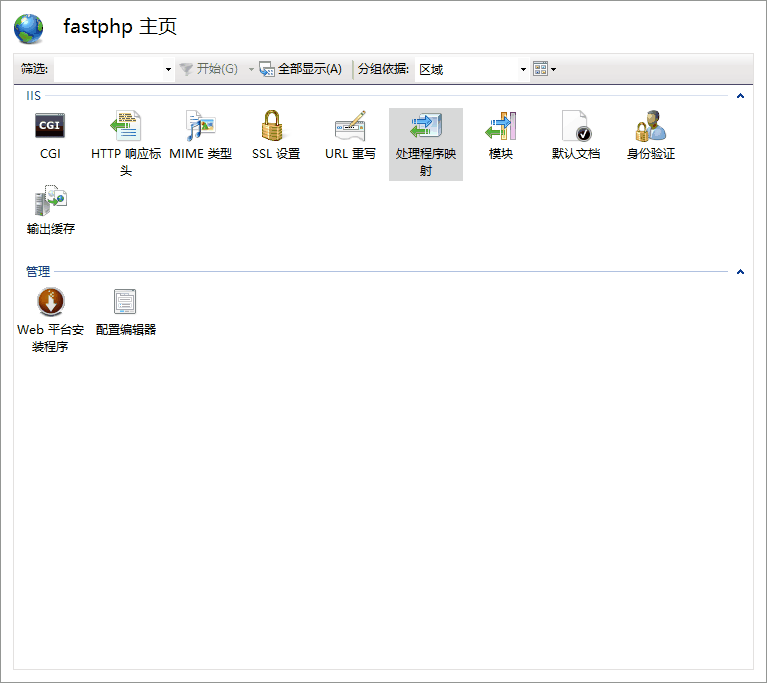
Task: Open HTTP 响应标头 settings
Action: click(125, 127)
